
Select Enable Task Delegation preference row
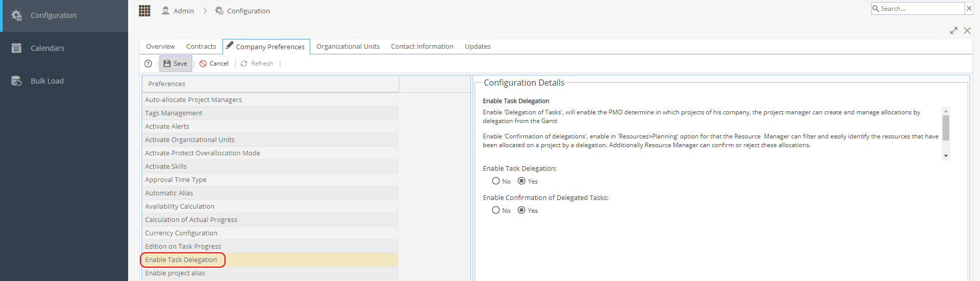click(270, 259)
